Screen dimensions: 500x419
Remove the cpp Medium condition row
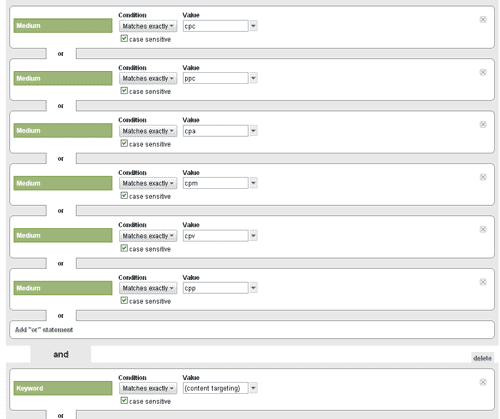pyautogui.click(x=483, y=282)
